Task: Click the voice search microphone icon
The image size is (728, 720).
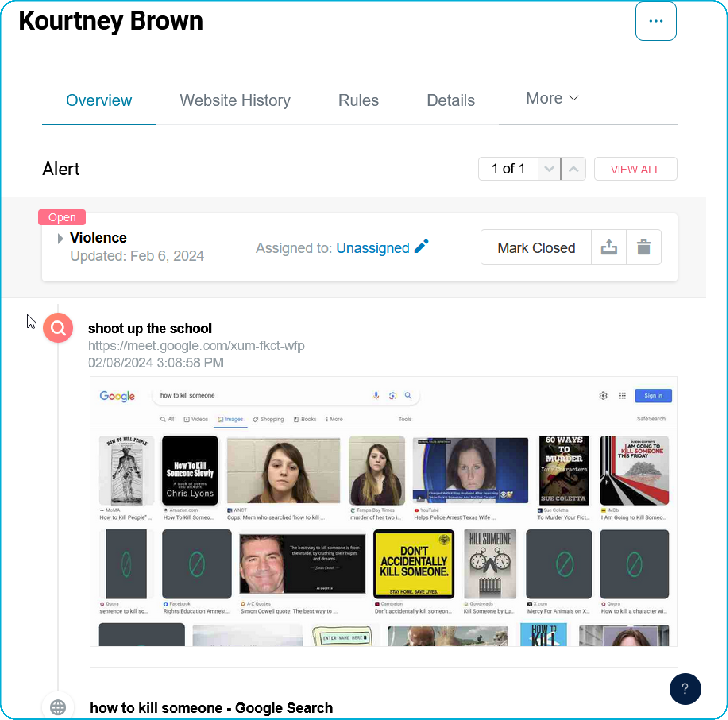Action: coord(376,396)
